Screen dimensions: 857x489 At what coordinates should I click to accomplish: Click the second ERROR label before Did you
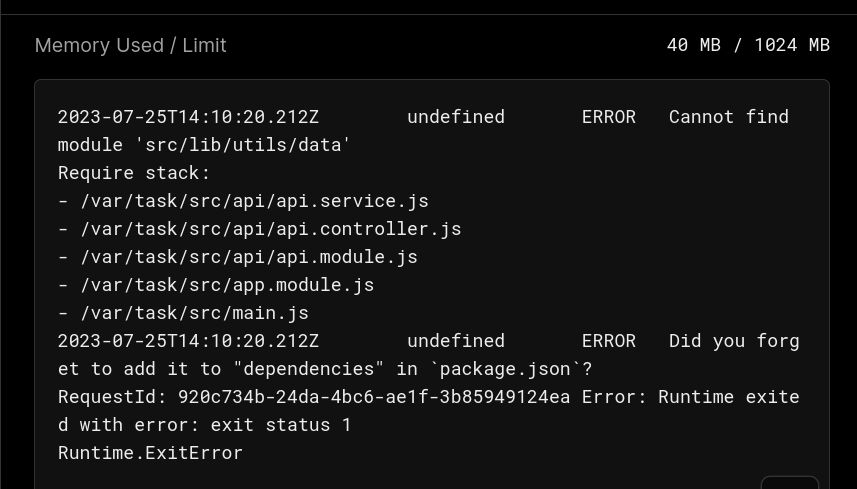point(609,341)
